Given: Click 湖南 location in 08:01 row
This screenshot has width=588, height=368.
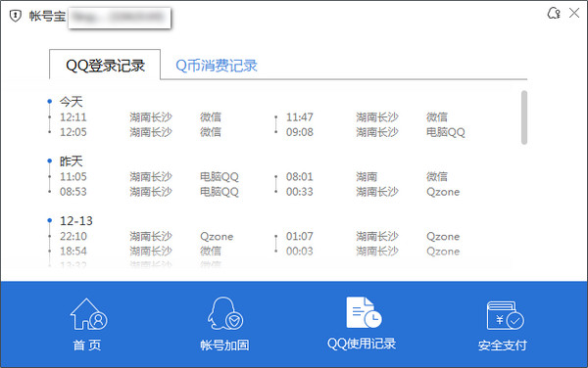Looking at the screenshot, I should click(367, 177).
